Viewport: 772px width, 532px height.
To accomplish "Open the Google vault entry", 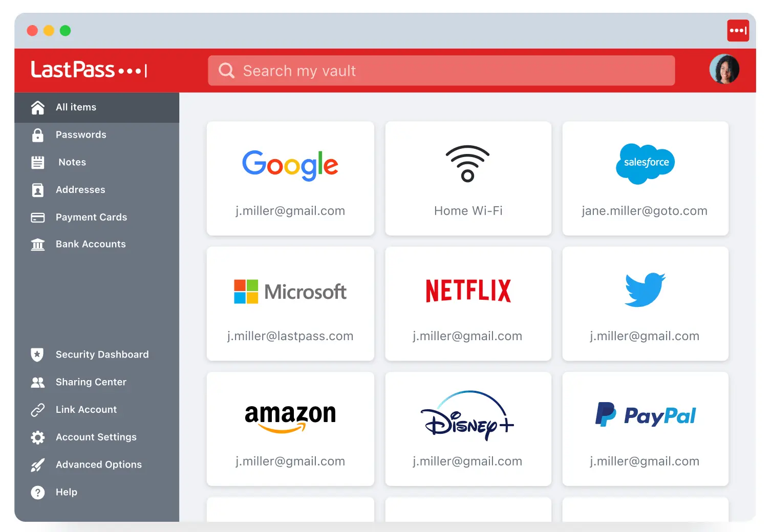I will point(290,179).
